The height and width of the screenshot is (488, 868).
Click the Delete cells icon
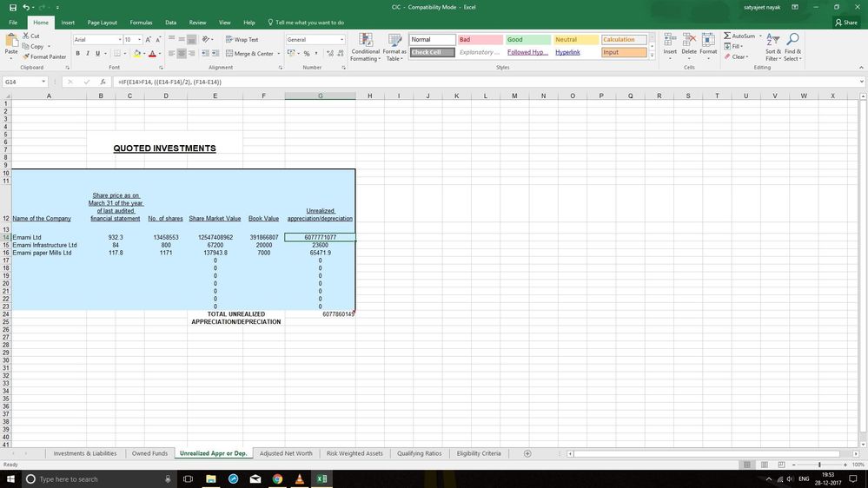point(689,40)
